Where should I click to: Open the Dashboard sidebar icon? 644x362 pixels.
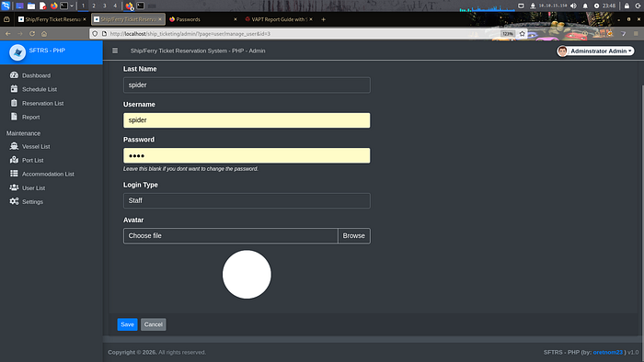14,75
